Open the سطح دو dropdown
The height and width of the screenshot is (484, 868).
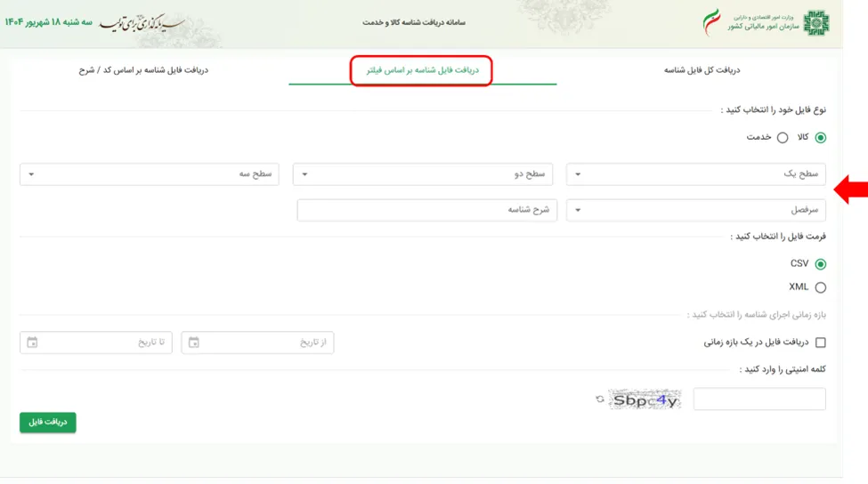click(422, 174)
